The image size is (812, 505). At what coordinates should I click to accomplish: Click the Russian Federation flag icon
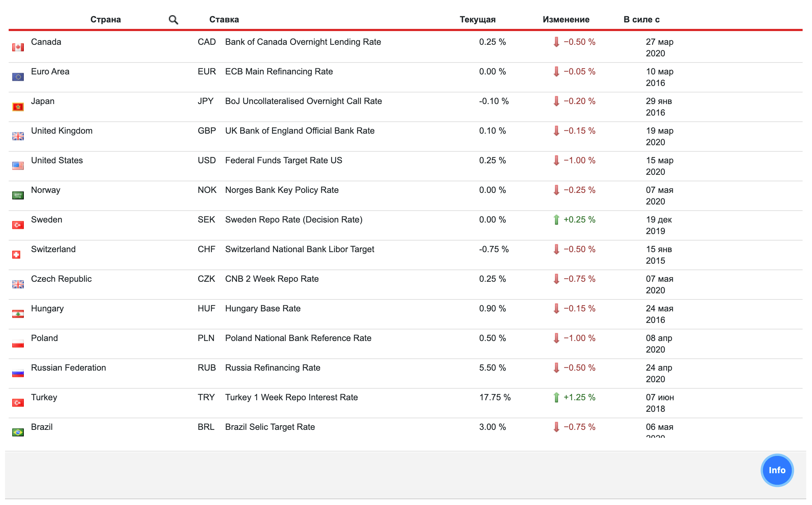18,373
